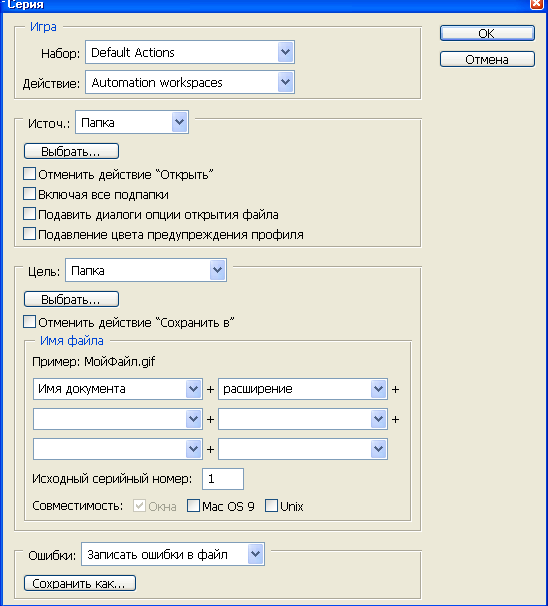
Task: Open the empty third-row right filename dropdown
Action: [x=303, y=449]
